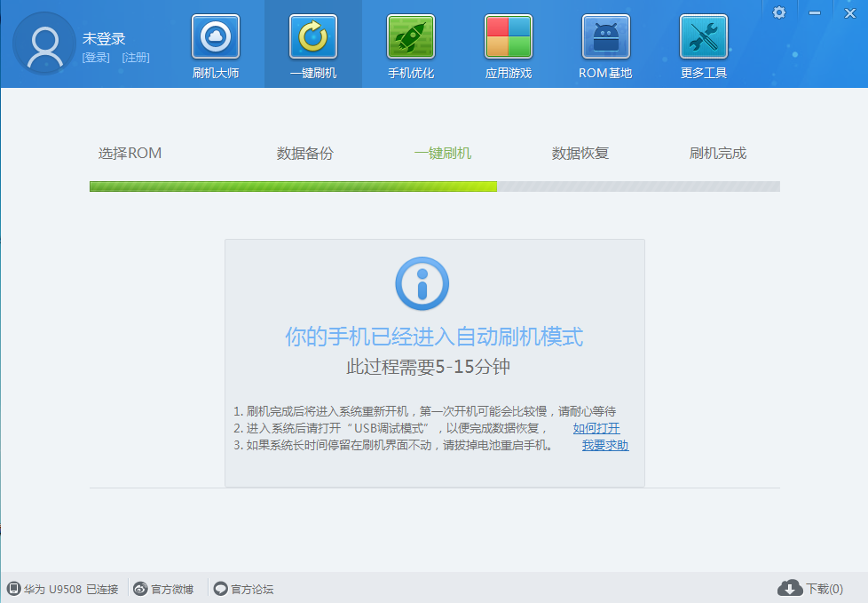Click the 我要求助 help link
Screen dimensions: 868x603
(605, 445)
